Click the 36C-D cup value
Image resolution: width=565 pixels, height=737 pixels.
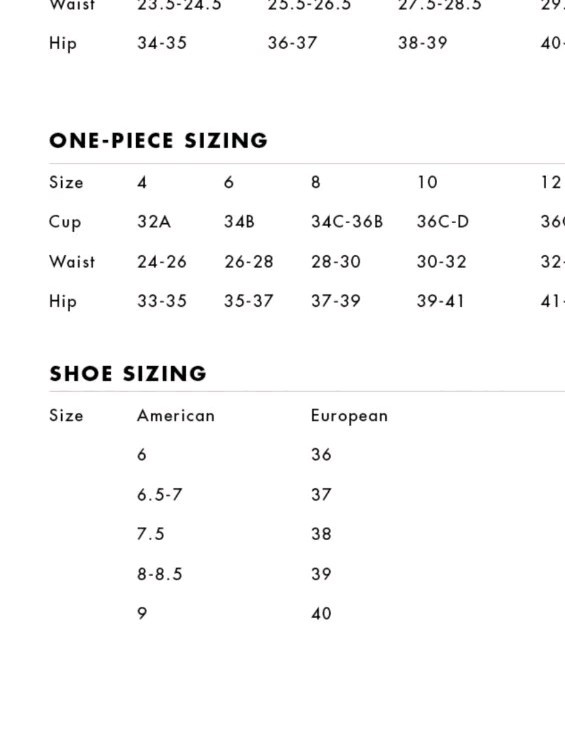pos(443,221)
